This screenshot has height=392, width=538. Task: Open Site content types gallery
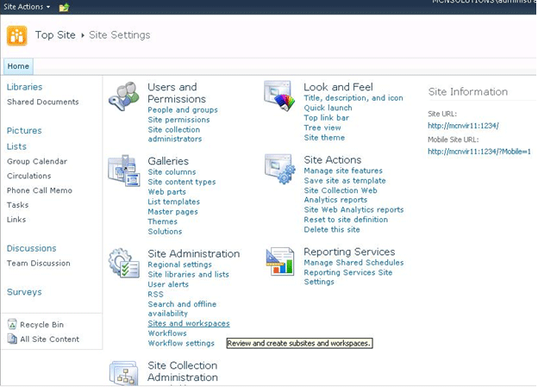point(182,182)
